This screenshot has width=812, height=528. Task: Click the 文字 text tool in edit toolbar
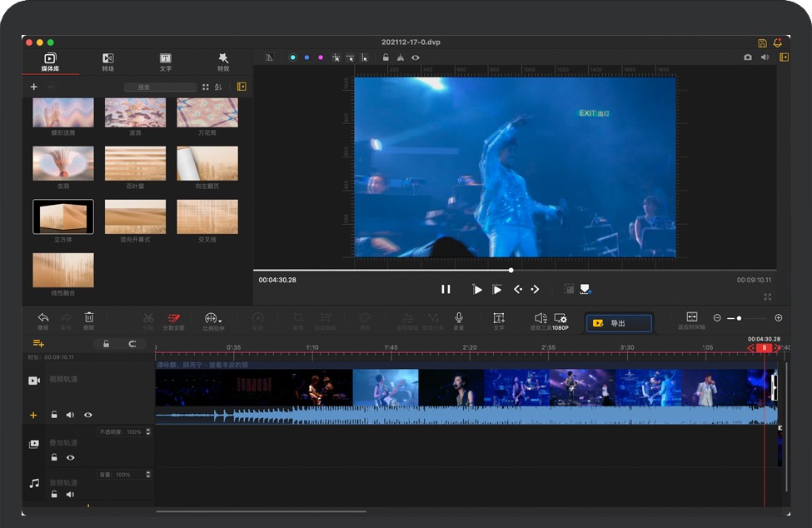click(x=498, y=318)
